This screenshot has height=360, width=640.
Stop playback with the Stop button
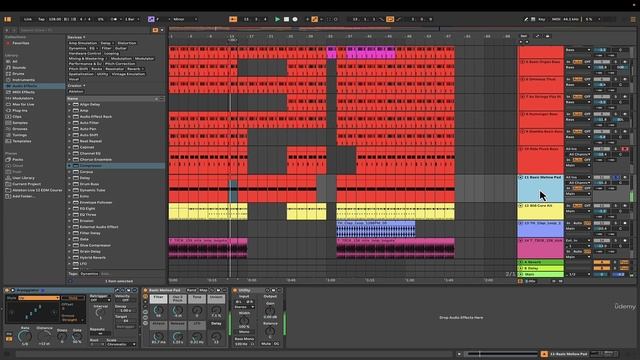286,19
